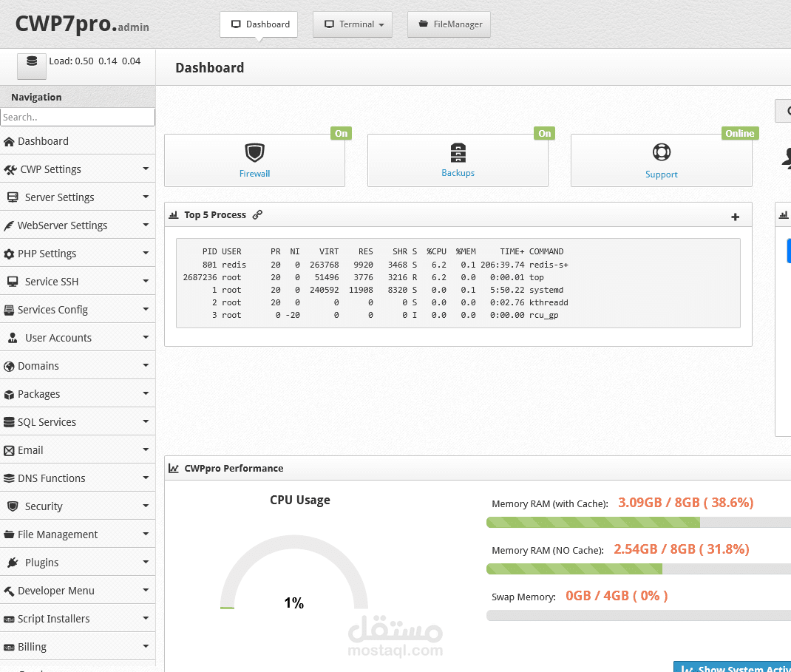Click the Support Online status badge

739,133
